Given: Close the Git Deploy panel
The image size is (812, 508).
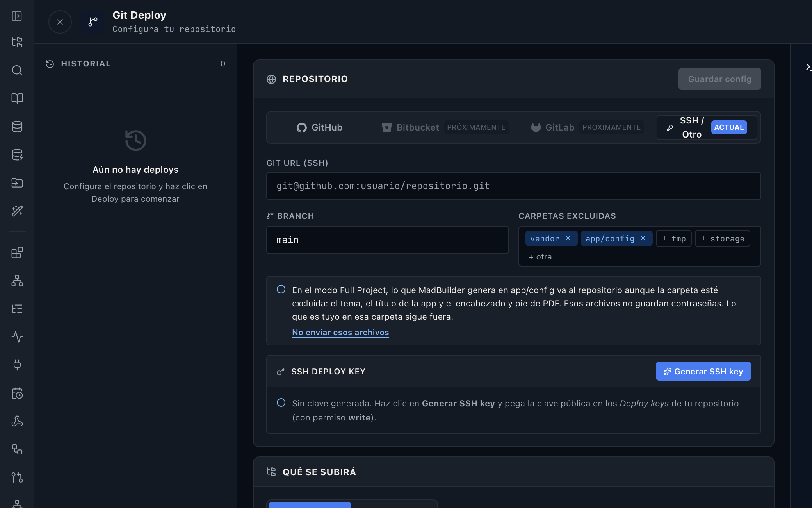Looking at the screenshot, I should [60, 22].
